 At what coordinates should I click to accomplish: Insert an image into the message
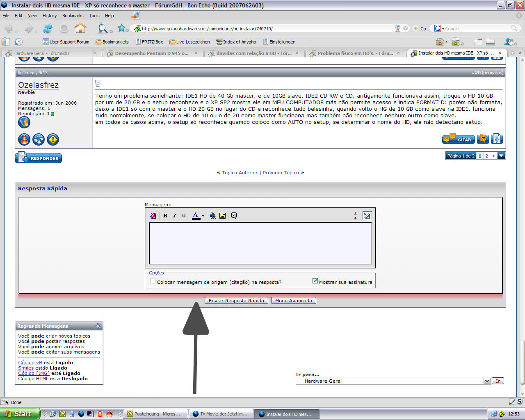pos(222,216)
